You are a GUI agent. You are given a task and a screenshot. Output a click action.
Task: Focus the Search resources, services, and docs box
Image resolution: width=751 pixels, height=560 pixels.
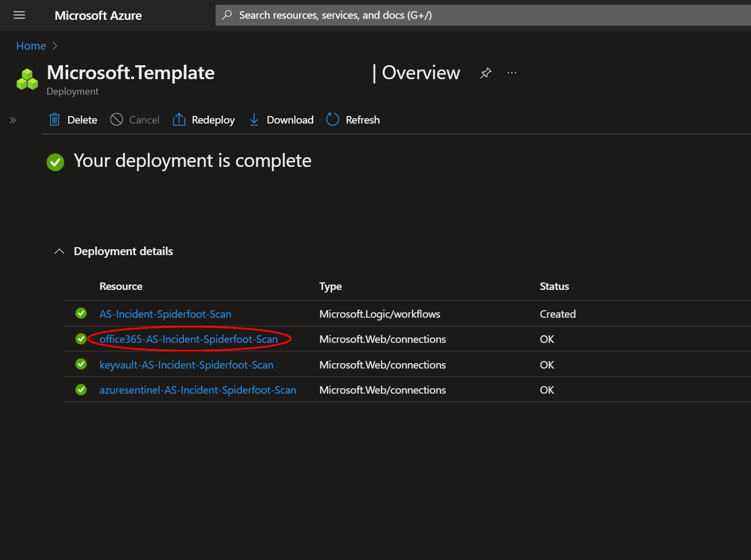point(483,15)
